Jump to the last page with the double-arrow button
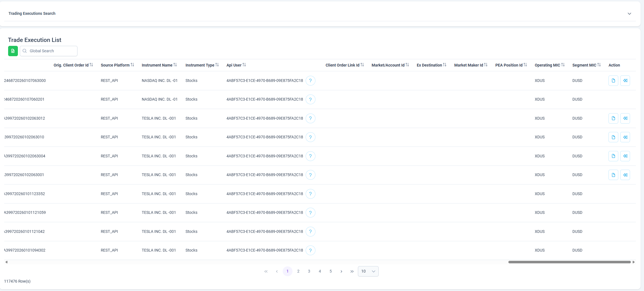 pos(352,271)
